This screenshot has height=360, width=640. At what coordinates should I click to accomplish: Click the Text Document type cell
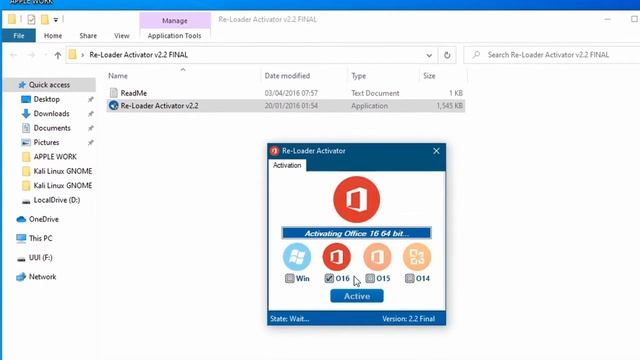click(375, 93)
